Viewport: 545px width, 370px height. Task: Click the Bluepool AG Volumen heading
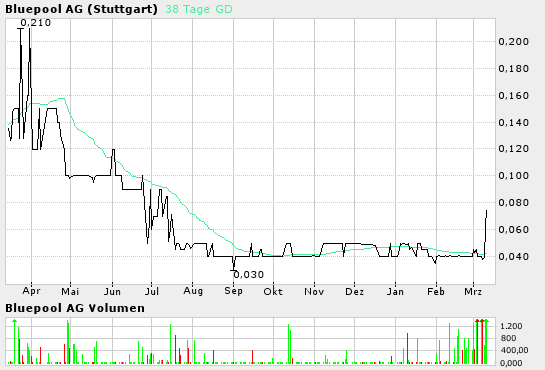pyautogui.click(x=75, y=308)
